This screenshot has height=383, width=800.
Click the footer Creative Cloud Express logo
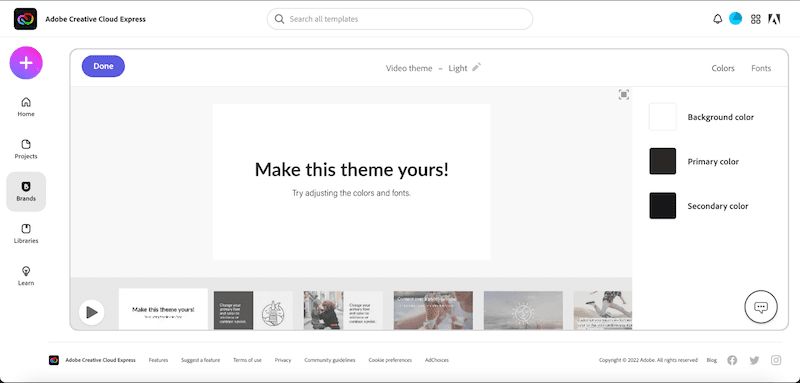tap(54, 360)
